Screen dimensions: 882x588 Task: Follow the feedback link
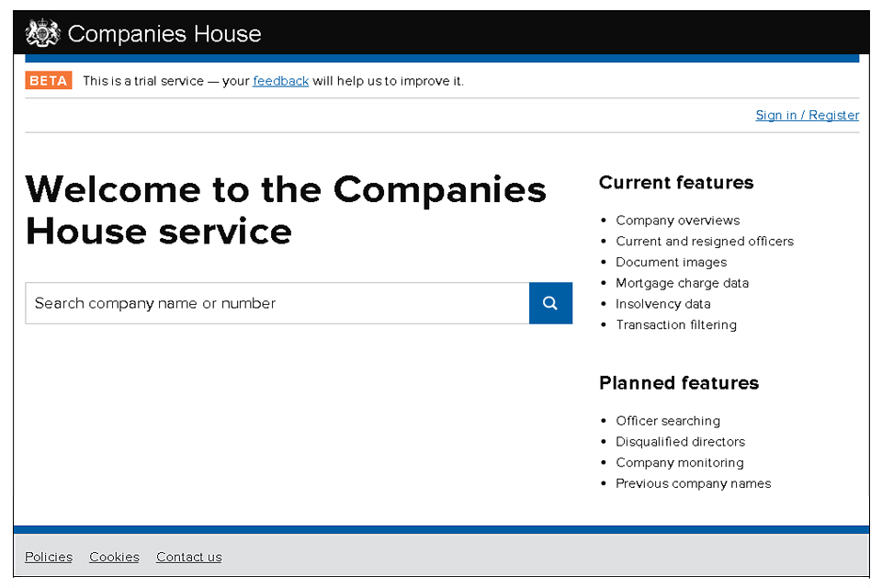pyautogui.click(x=280, y=81)
